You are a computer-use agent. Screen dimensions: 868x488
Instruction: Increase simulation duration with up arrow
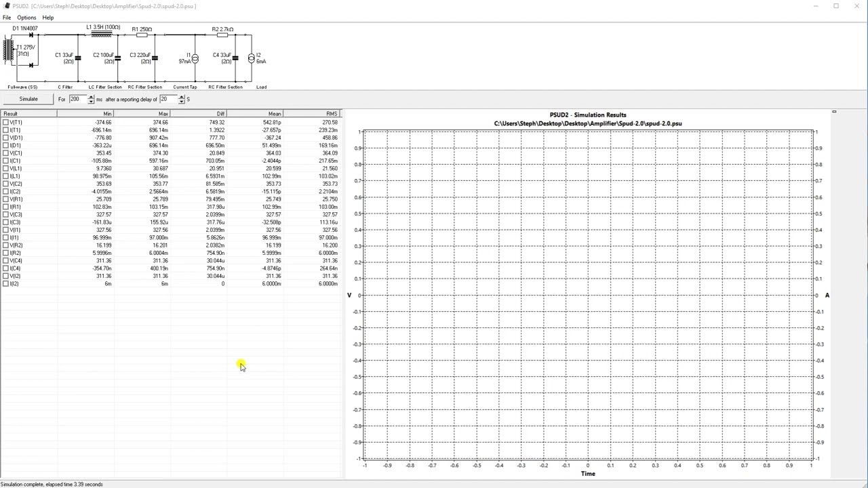(91, 97)
